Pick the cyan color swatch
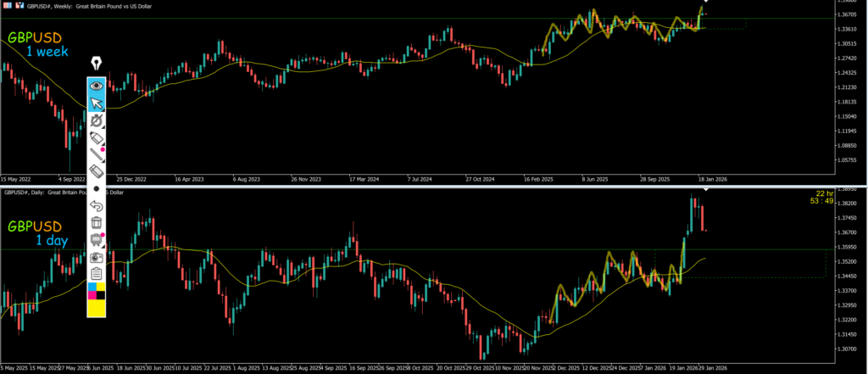The image size is (868, 374). [92, 287]
